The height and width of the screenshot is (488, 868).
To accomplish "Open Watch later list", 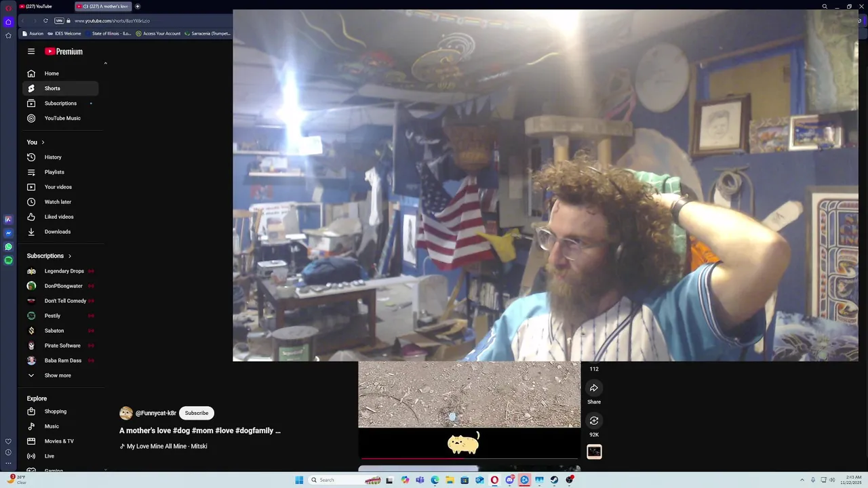I will (60, 202).
